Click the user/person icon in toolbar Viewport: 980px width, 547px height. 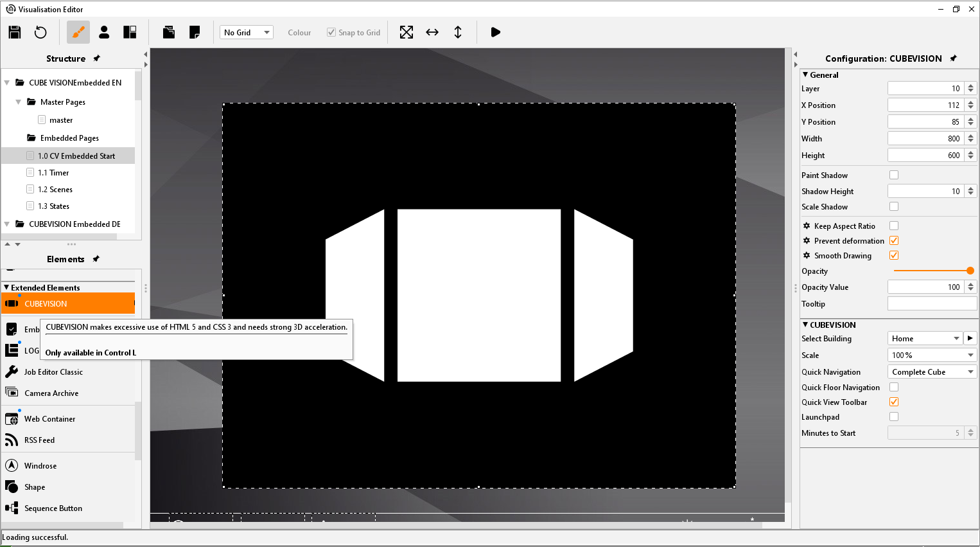pos(104,32)
